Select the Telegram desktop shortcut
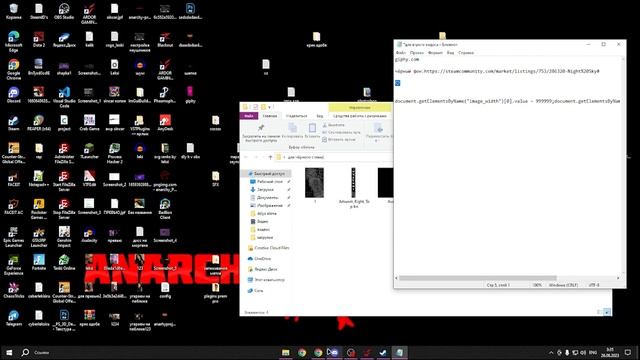Image resolution: width=640 pixels, height=360 pixels. coord(13,318)
